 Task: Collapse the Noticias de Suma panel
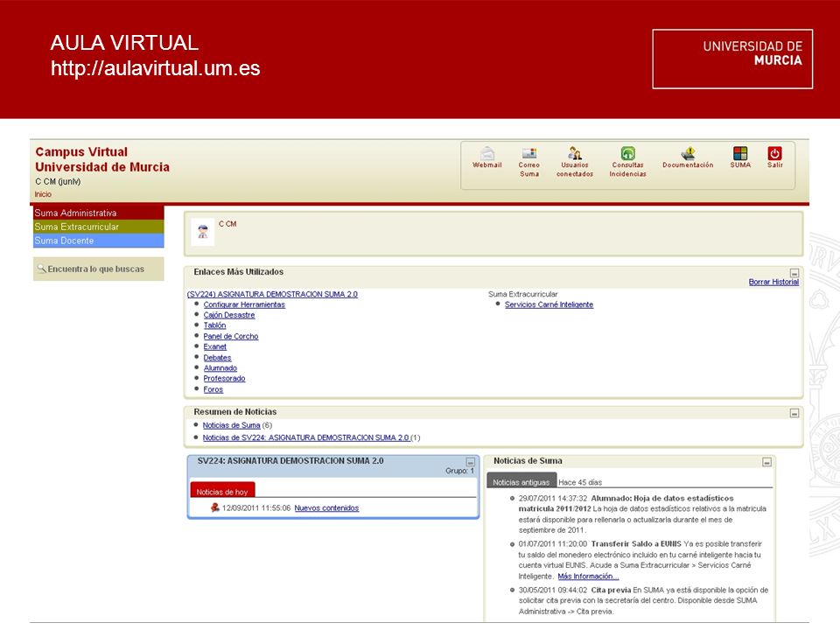coord(767,462)
